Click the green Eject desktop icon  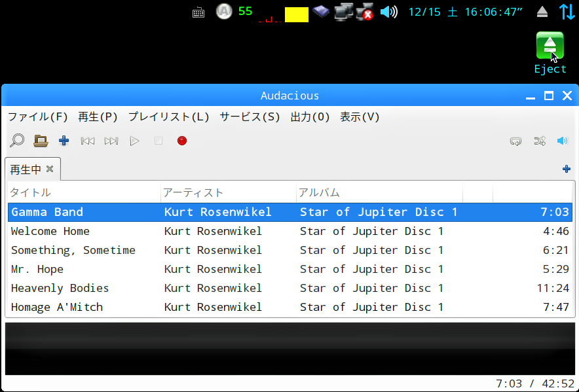tap(550, 53)
